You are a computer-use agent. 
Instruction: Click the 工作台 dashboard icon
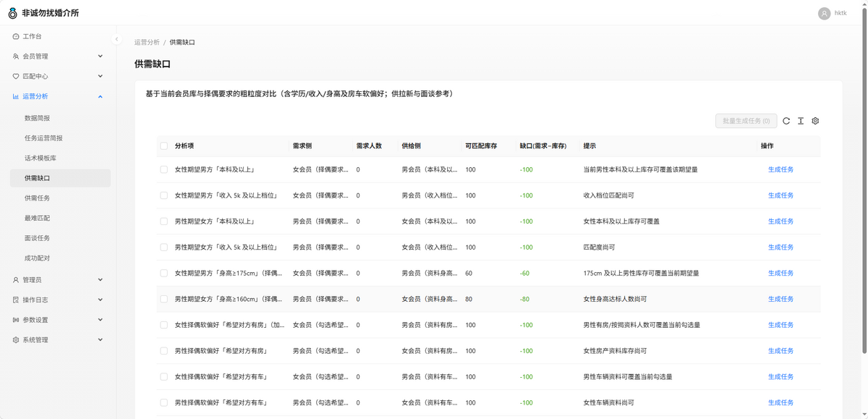coord(16,36)
